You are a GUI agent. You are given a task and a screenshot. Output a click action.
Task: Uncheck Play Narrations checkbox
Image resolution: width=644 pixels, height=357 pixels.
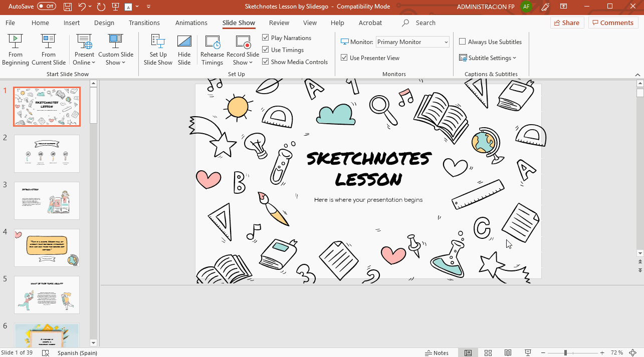(x=266, y=38)
